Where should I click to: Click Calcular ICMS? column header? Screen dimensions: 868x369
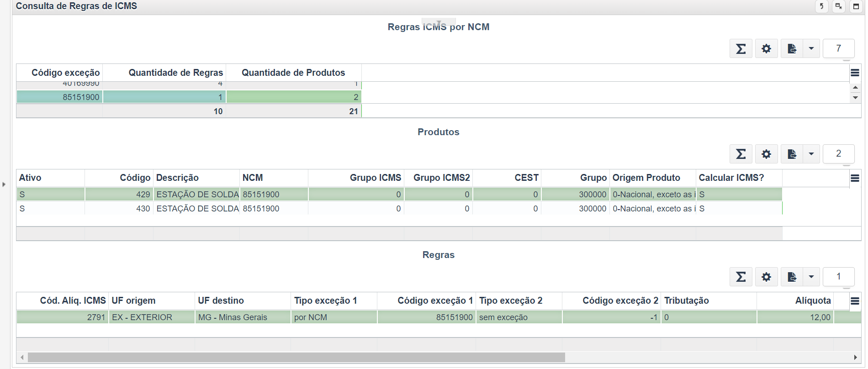pos(739,178)
